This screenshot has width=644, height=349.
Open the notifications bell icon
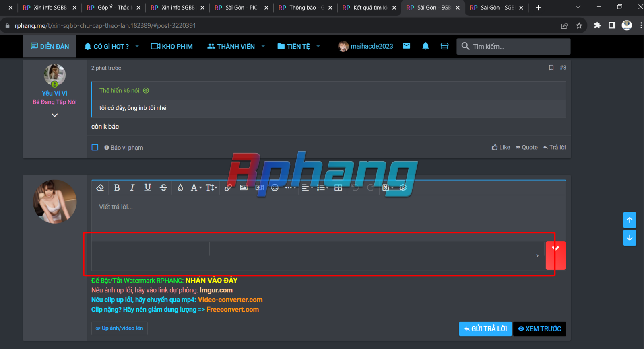click(x=425, y=46)
